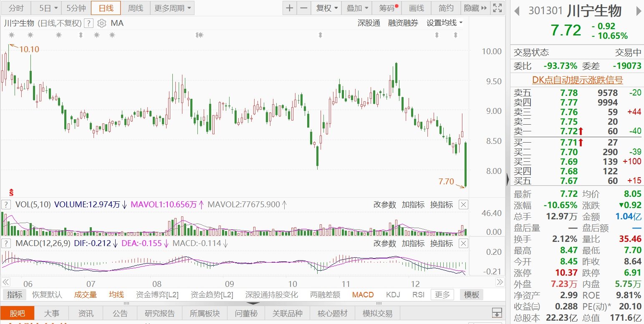Viewport: 644px width, 324px height.
Task: Click 换指标 on the MACD panel
Action: [x=442, y=243]
